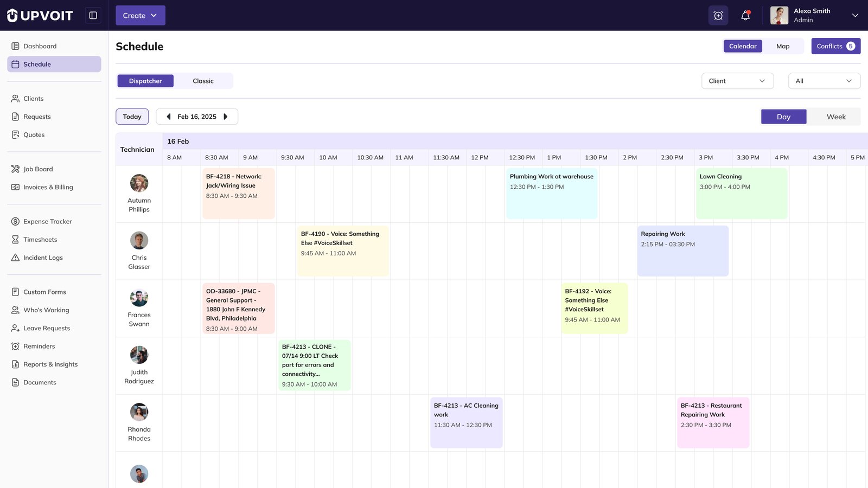Image resolution: width=868 pixels, height=488 pixels.
Task: Open Job Board from sidebar
Action: pos(38,169)
